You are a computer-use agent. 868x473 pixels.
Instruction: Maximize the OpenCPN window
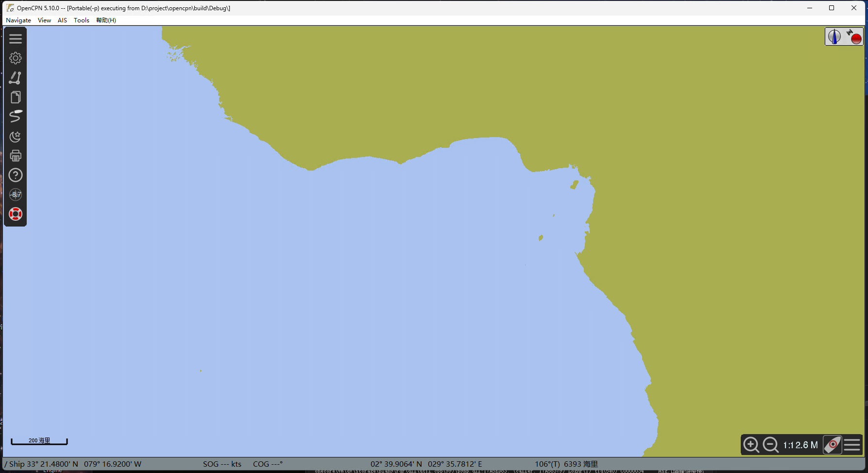coord(832,8)
